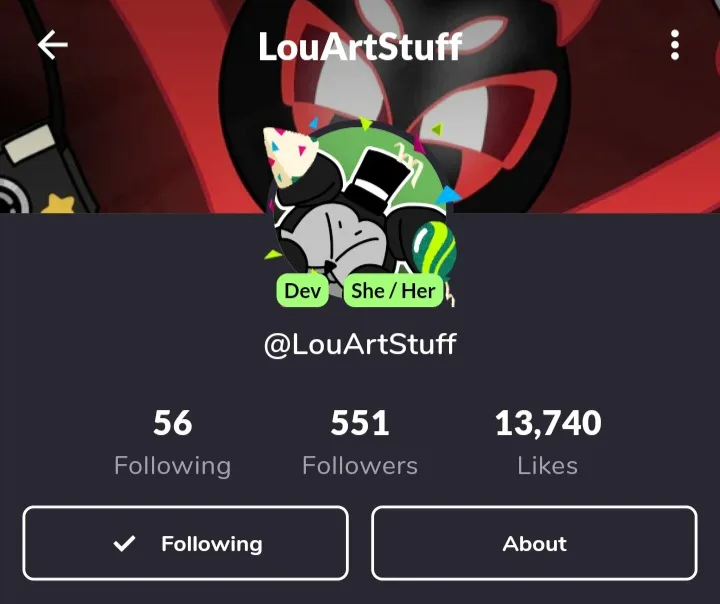The image size is (720, 604).
Task: Tap the green Dev badge
Action: click(303, 291)
